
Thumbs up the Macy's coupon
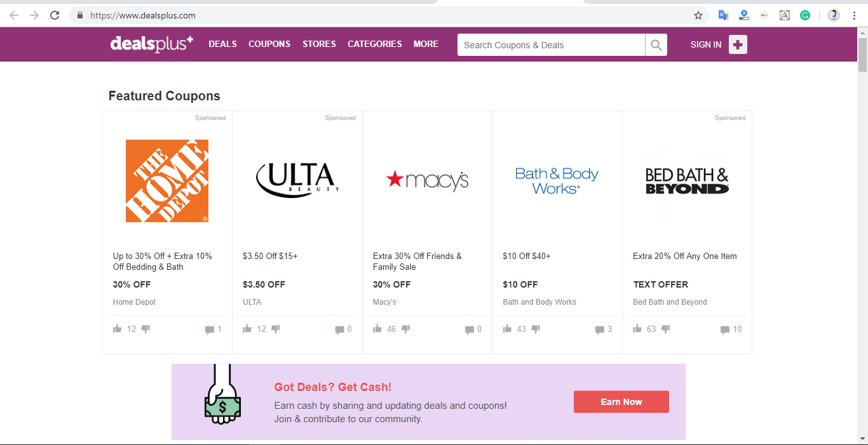click(x=377, y=329)
